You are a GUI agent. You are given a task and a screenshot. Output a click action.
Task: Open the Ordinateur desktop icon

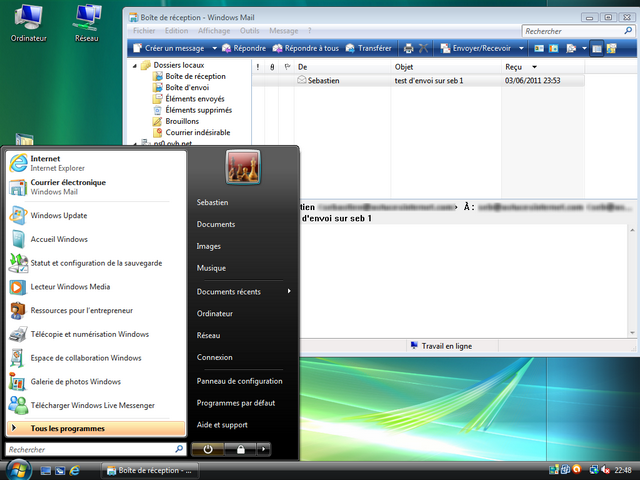click(29, 24)
